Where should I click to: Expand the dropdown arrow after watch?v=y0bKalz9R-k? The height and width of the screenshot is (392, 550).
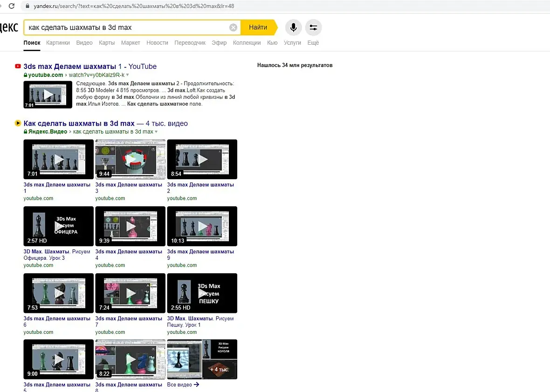click(x=127, y=75)
